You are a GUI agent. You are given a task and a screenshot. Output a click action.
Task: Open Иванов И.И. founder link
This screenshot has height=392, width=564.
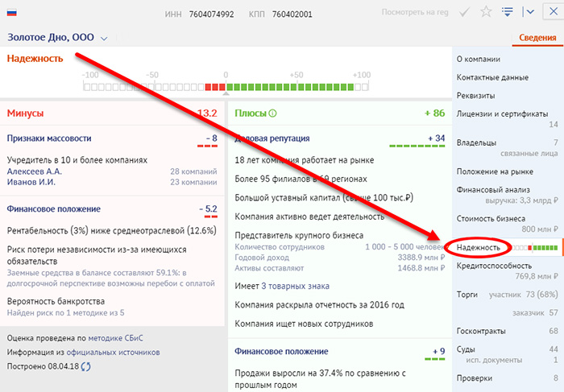tap(31, 182)
